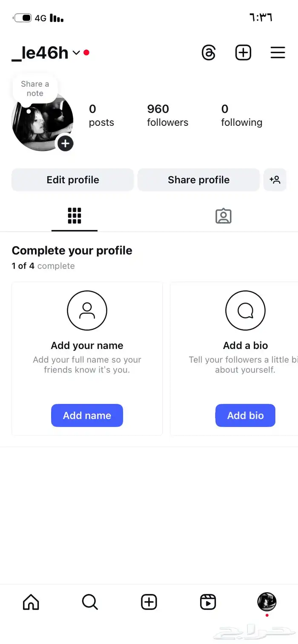
Task: Click the Add name button
Action: [87, 415]
